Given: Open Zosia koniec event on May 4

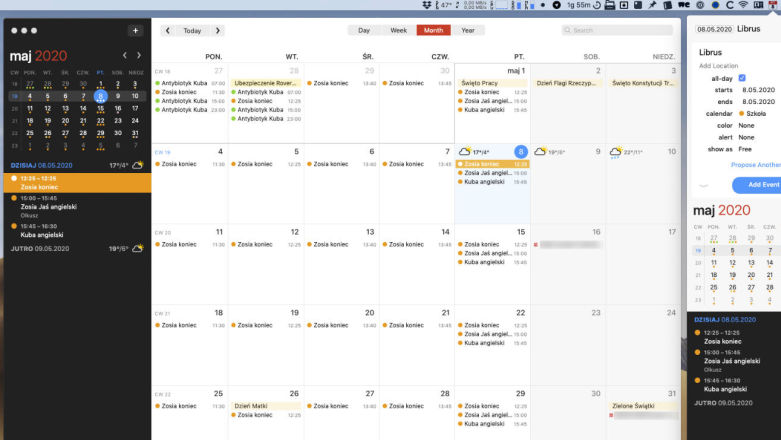Looking at the screenshot, I should click(190, 164).
